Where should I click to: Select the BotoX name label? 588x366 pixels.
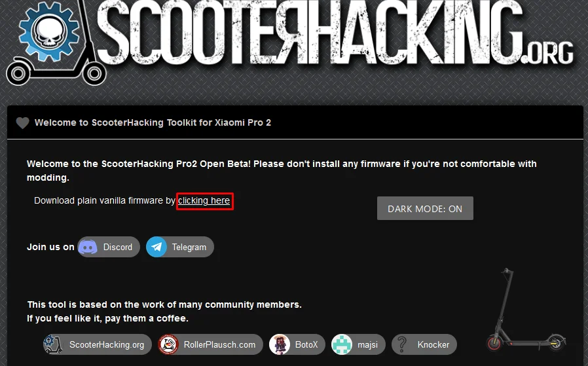(306, 345)
